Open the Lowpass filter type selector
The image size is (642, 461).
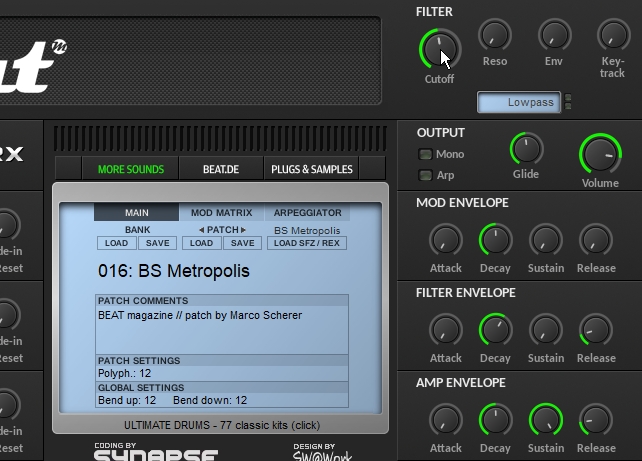click(518, 102)
